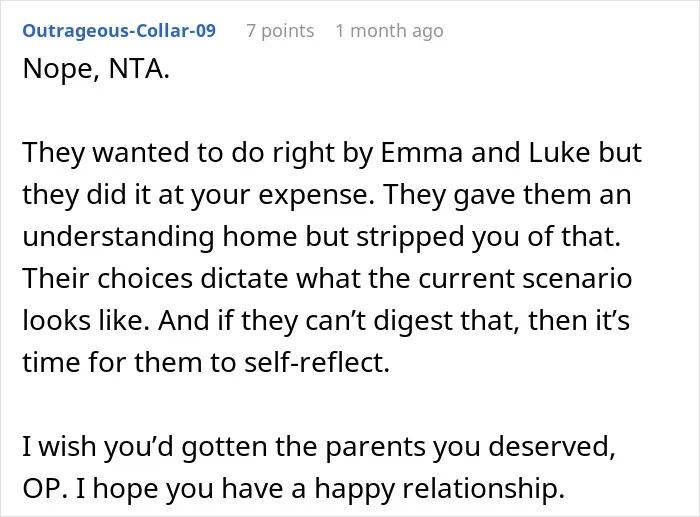Click the word 'parents' in the comment

point(375,447)
